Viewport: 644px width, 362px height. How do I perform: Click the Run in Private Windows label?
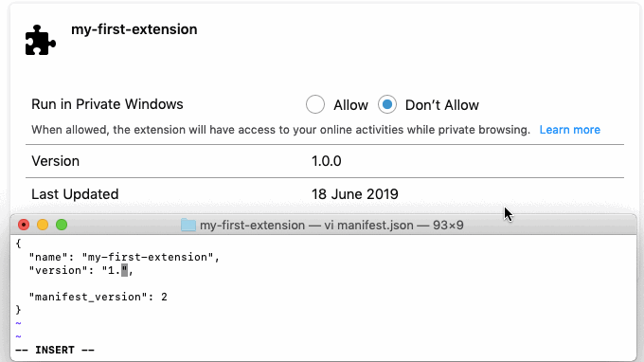click(107, 104)
